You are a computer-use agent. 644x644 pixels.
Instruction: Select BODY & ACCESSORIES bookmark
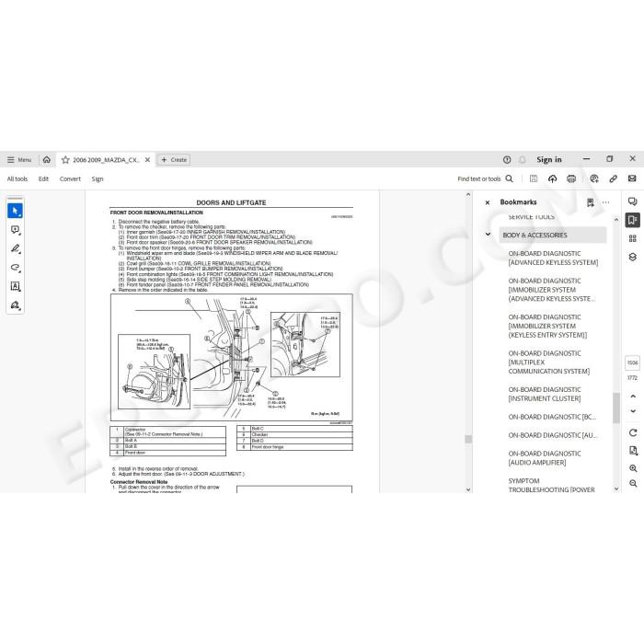(x=553, y=235)
